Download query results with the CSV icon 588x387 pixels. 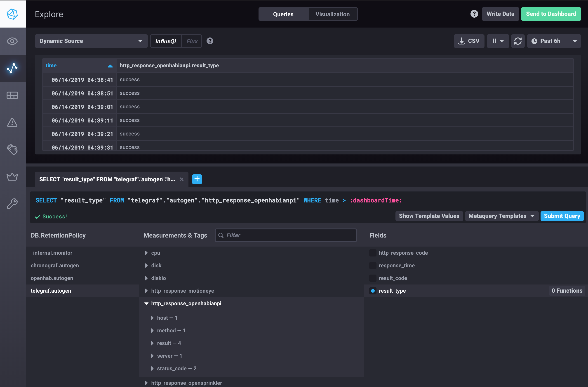[x=469, y=41]
